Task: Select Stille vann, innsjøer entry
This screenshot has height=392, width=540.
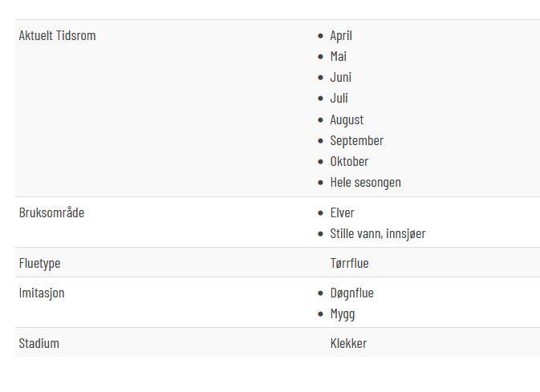Action: (x=378, y=234)
